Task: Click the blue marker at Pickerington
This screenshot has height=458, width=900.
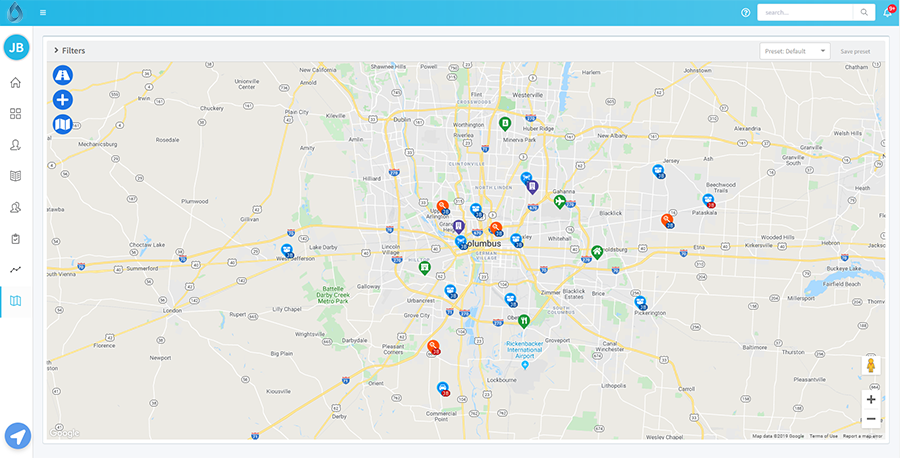Action: (x=641, y=302)
